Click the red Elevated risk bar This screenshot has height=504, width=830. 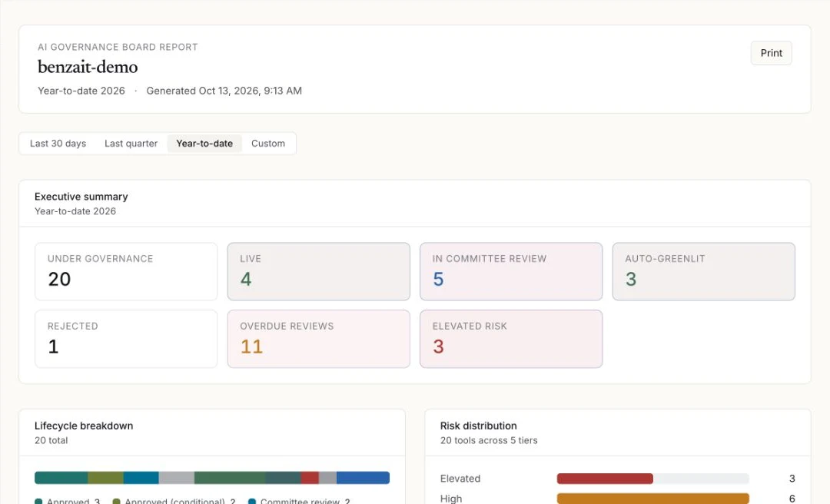tap(605, 479)
